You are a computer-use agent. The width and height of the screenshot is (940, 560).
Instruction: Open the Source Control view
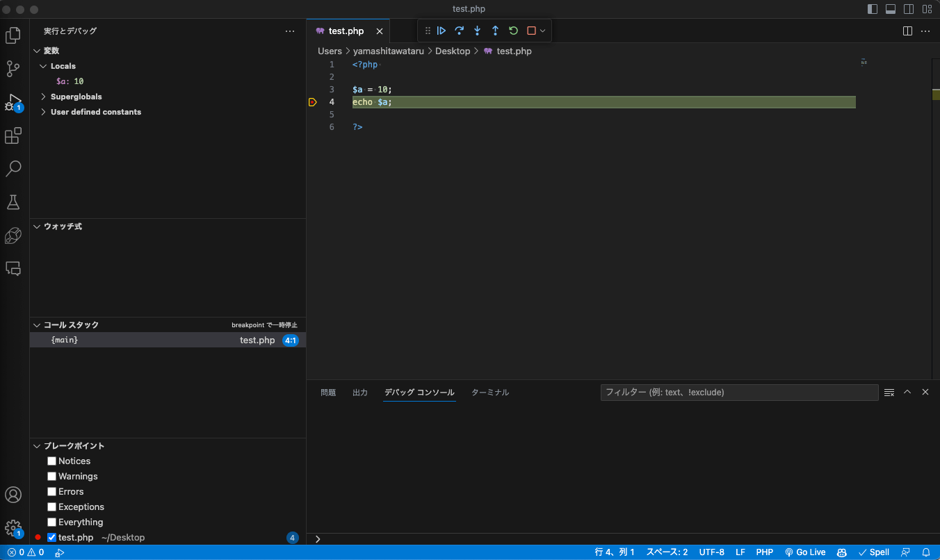(13, 69)
